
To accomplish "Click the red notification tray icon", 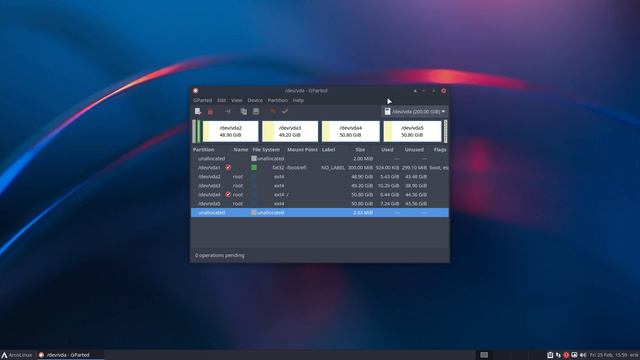I will [566, 355].
